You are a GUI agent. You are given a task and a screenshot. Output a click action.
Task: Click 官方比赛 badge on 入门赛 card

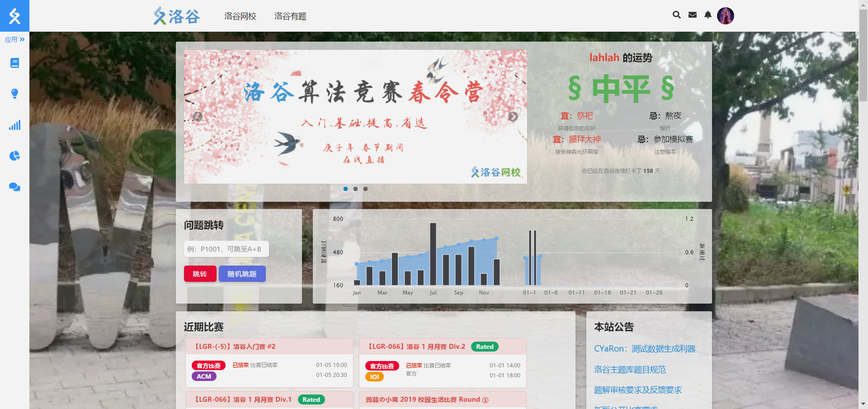coord(208,366)
